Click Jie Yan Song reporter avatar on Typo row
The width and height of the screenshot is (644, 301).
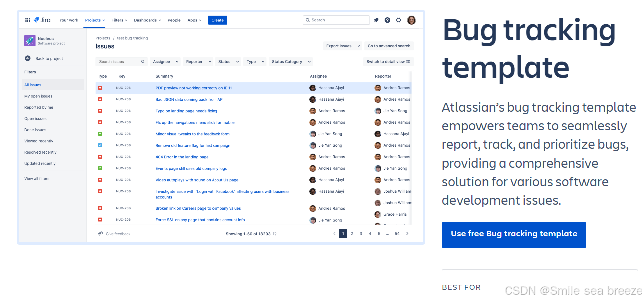tap(378, 111)
